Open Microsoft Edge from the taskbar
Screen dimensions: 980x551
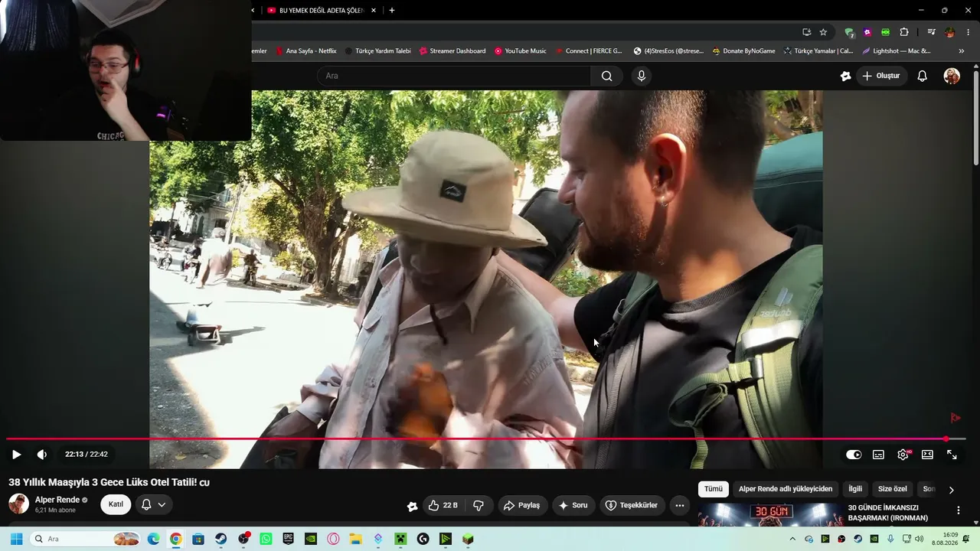[153, 539]
